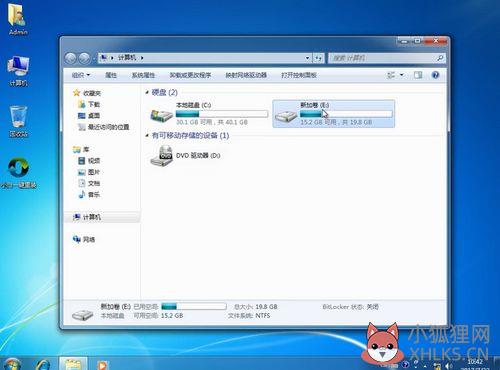Image resolution: width=500 pixels, height=370 pixels.
Task: Show the preview pane
Action: click(x=418, y=75)
